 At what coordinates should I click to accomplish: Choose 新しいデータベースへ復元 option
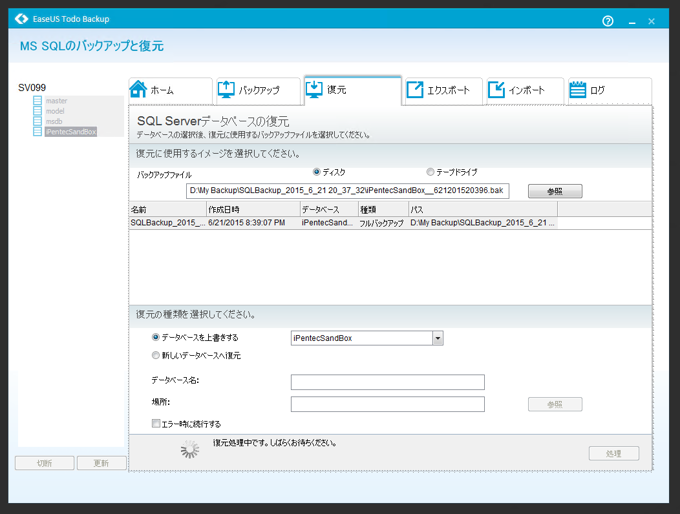tap(155, 355)
